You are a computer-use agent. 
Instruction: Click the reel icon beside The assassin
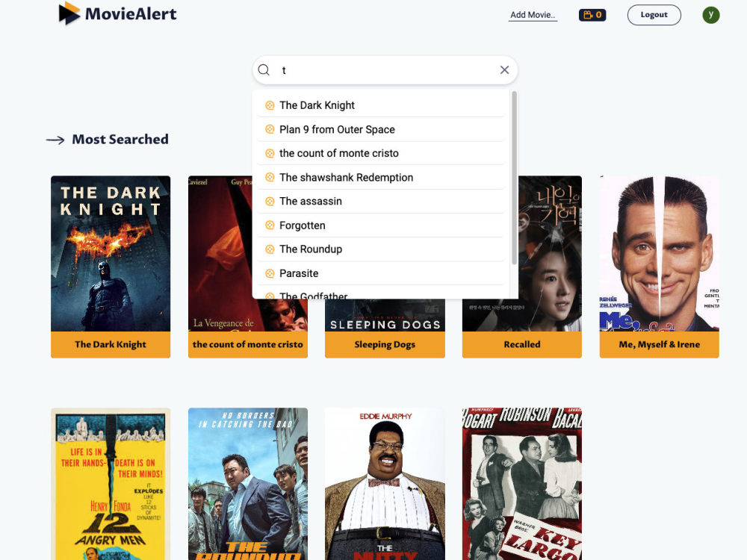coord(270,202)
